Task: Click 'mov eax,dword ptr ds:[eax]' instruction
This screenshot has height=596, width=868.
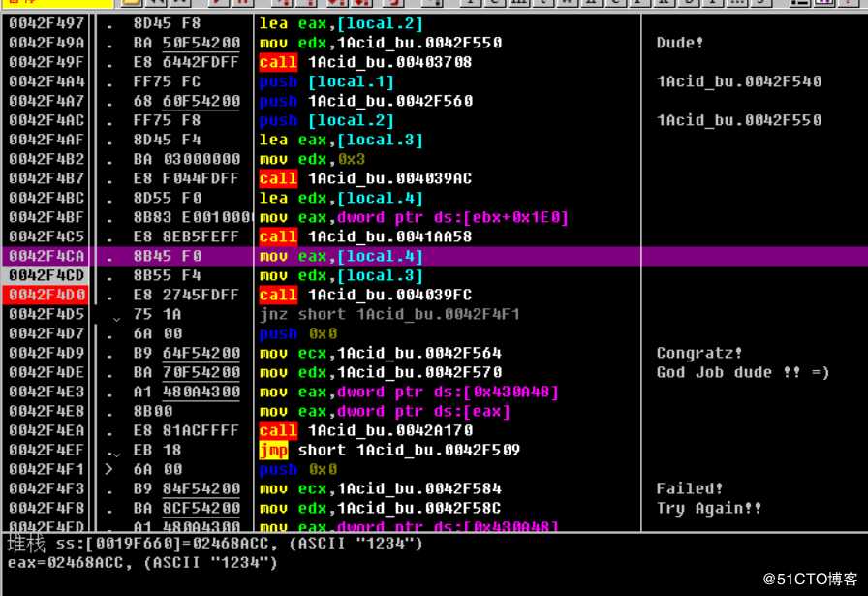Action: click(385, 412)
